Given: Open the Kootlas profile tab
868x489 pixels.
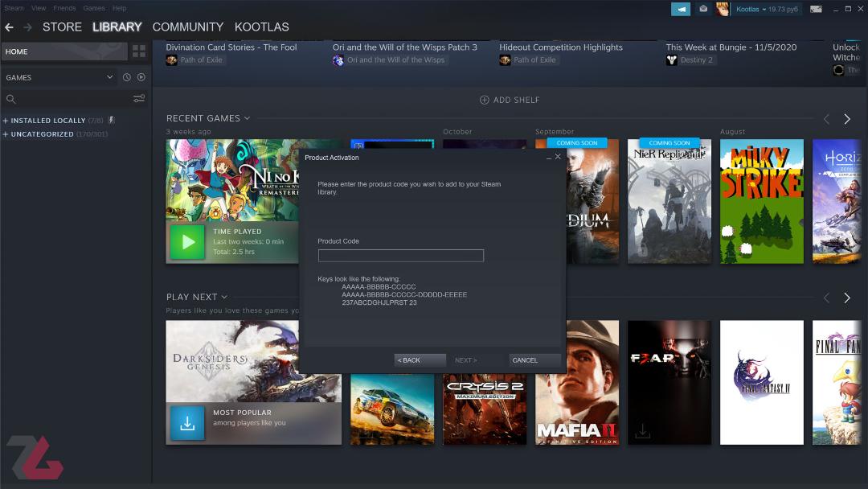Looking at the screenshot, I should coord(262,27).
